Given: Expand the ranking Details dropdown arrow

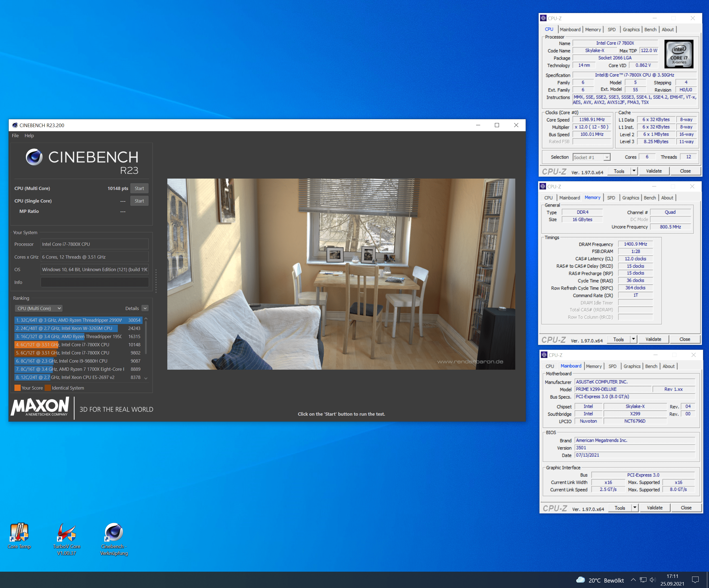Looking at the screenshot, I should (145, 308).
